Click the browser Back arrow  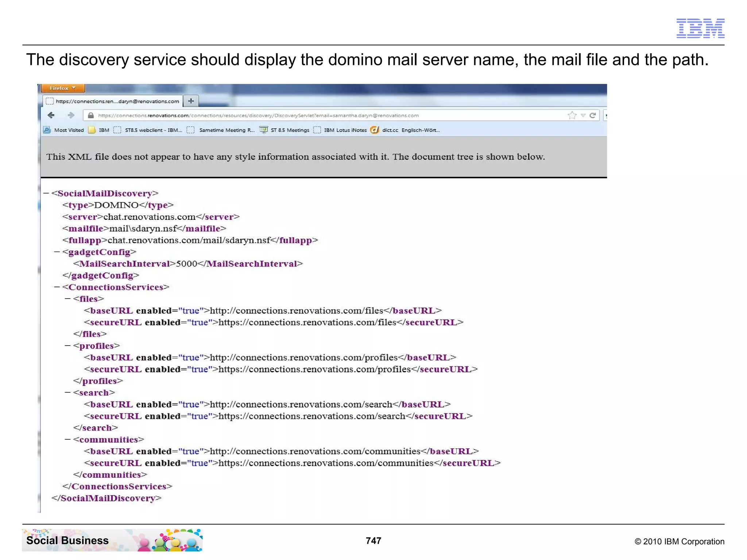[x=51, y=115]
